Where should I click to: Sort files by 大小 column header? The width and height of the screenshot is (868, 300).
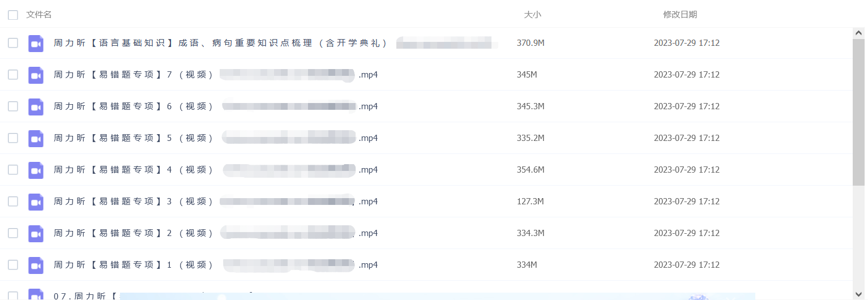(532, 15)
